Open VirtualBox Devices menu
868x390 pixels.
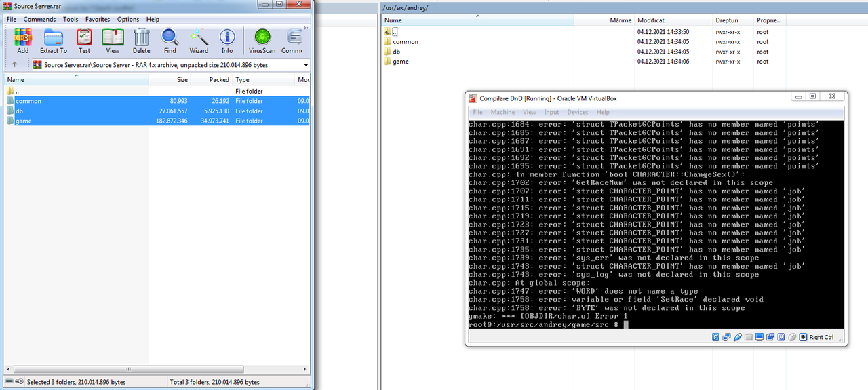pyautogui.click(x=578, y=112)
